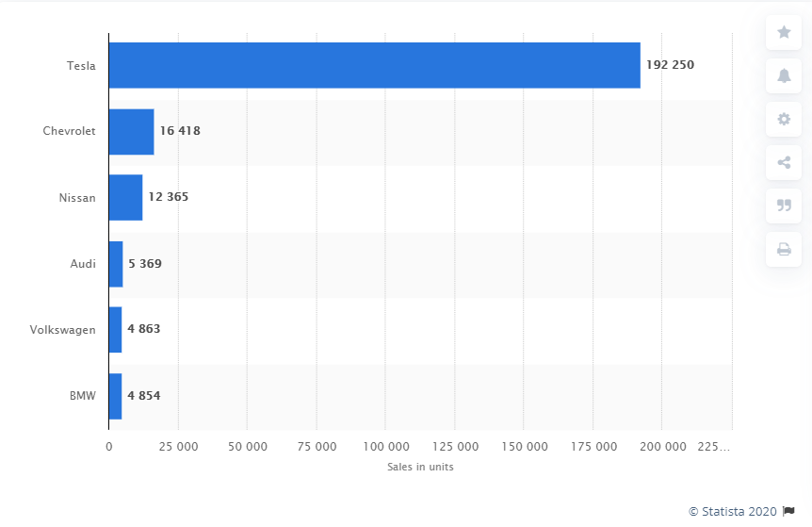
Task: Click the 200 000 axis tick label
Action: pyautogui.click(x=663, y=447)
